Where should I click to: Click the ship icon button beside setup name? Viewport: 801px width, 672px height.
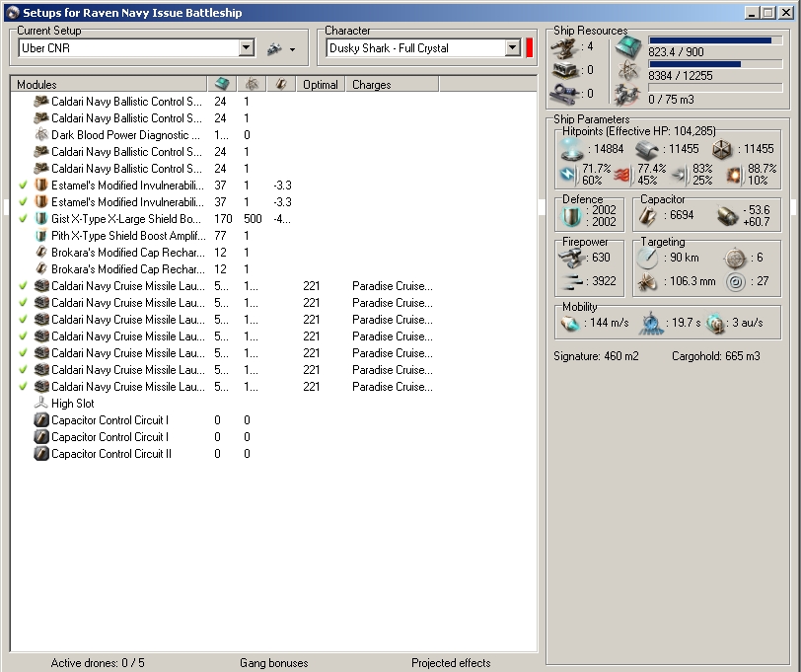[x=275, y=49]
